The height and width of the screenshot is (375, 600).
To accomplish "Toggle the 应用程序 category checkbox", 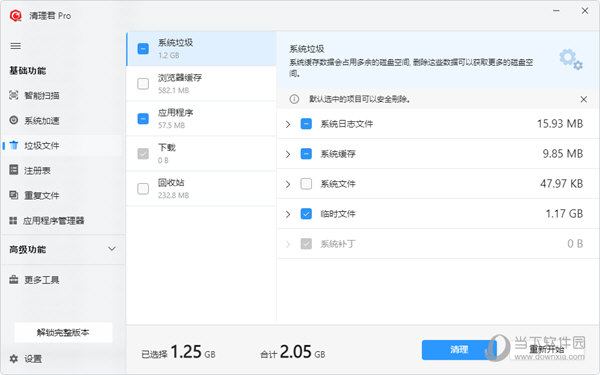I will tap(143, 119).
